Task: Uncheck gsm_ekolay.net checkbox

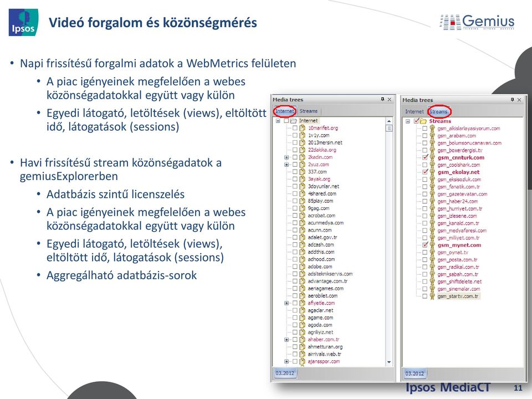Action: coord(425,172)
